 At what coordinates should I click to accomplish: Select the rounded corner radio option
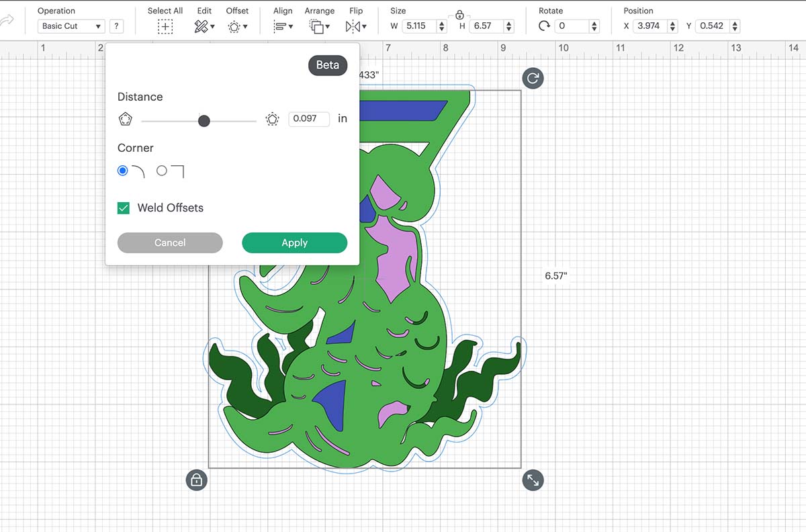122,171
